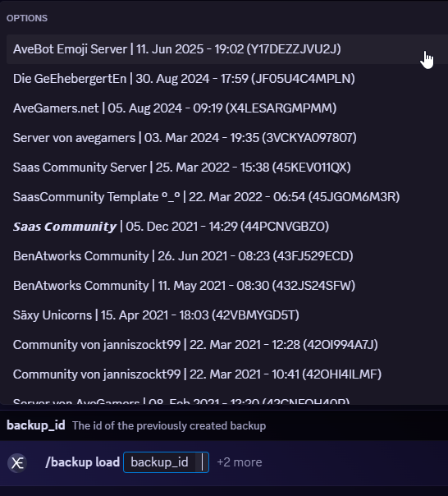Pick the italic Saas Community backup from Dec 2021
448x496 pixels.
[x=227, y=227]
